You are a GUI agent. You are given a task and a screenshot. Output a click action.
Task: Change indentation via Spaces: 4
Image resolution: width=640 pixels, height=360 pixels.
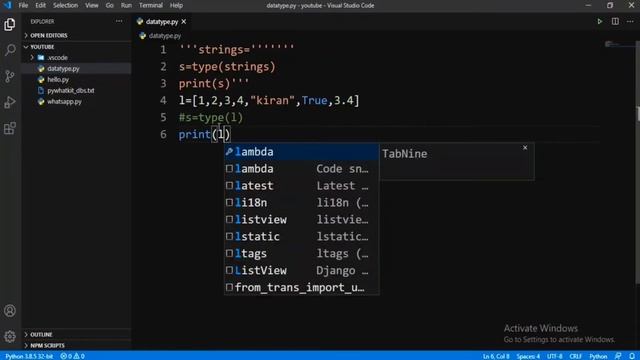click(x=528, y=356)
